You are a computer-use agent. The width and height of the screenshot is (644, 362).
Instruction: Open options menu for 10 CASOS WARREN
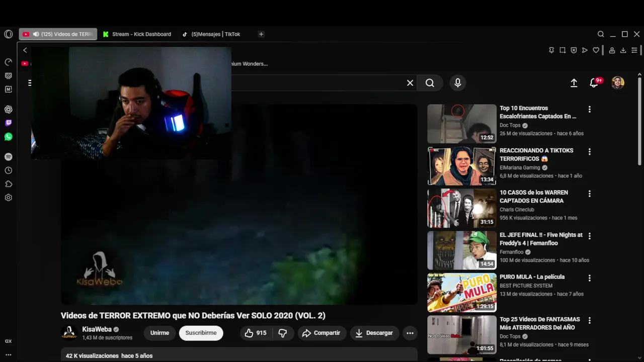pos(589,194)
